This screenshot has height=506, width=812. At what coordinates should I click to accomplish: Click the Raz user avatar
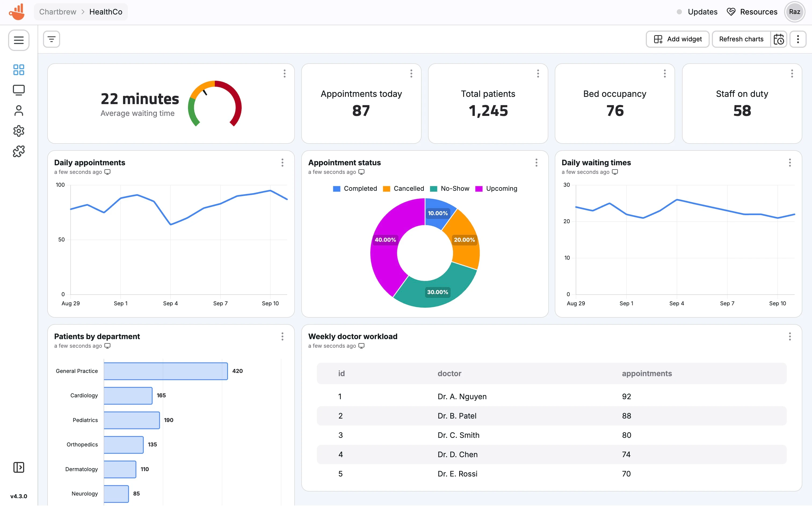pos(794,12)
